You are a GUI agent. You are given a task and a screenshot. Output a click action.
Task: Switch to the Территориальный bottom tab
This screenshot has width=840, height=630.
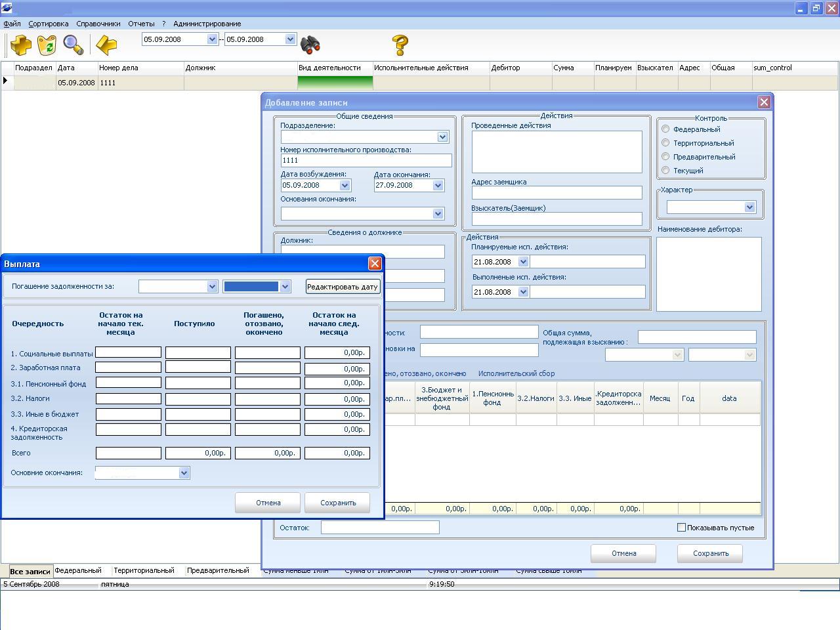tap(144, 571)
